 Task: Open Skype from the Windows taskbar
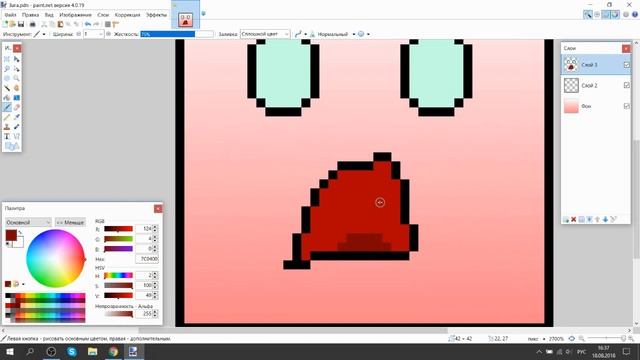(x=72, y=351)
